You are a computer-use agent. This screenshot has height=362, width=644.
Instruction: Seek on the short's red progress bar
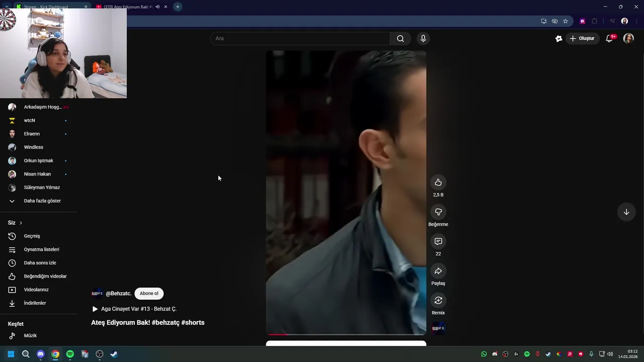click(x=346, y=334)
